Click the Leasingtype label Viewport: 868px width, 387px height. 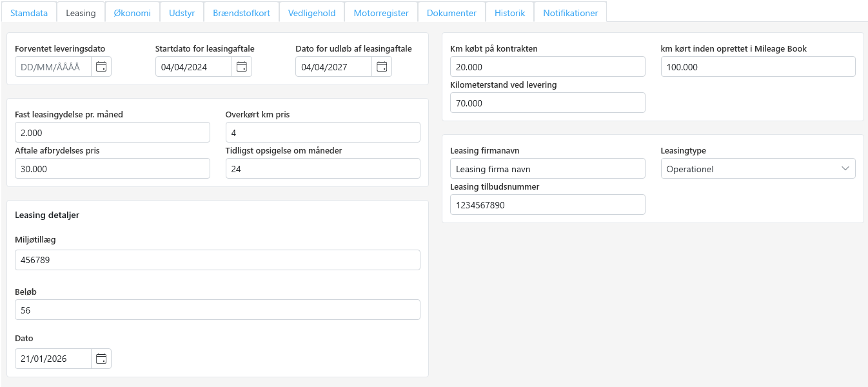pos(684,151)
